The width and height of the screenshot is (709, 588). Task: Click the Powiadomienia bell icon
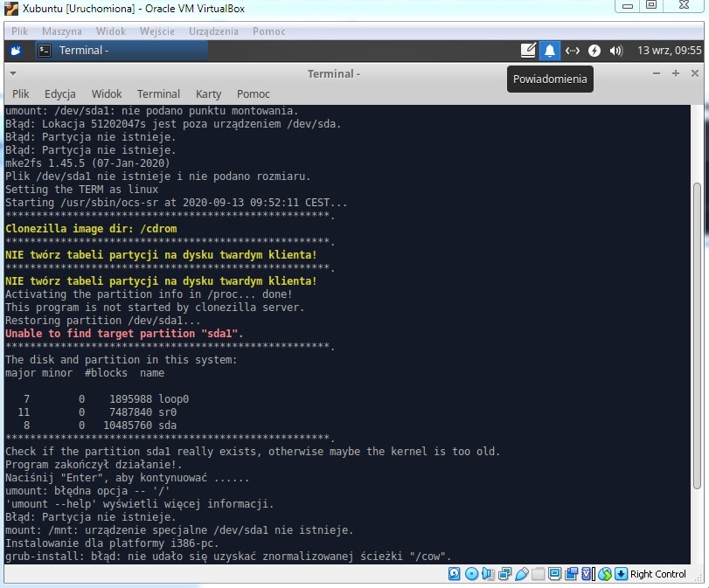point(549,50)
